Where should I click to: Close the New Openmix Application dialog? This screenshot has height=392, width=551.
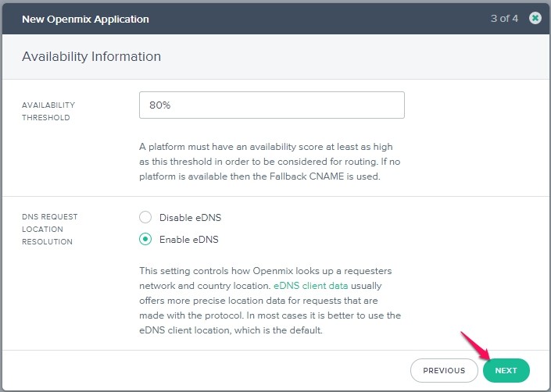coord(535,18)
